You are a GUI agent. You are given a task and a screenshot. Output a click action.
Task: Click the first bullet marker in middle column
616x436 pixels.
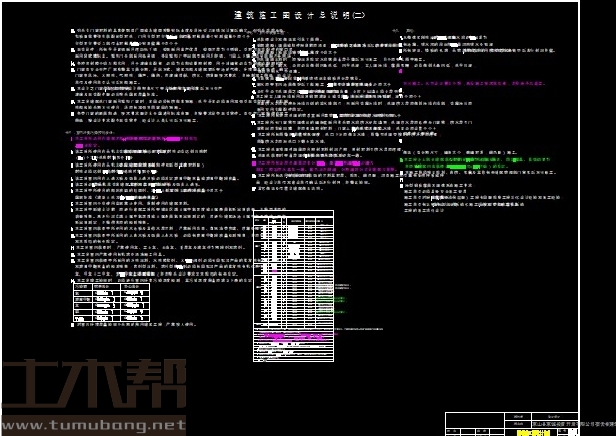point(252,39)
